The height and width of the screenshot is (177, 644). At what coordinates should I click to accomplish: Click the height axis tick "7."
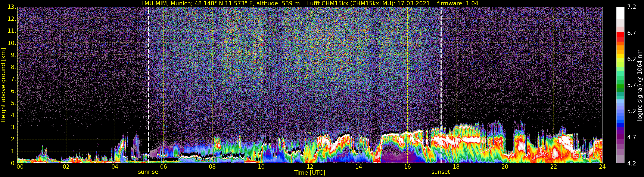coord(13,79)
